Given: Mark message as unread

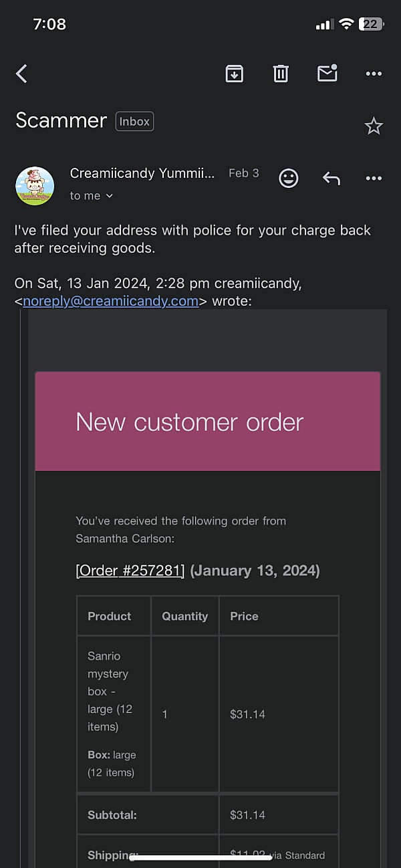Looking at the screenshot, I should [x=327, y=74].
